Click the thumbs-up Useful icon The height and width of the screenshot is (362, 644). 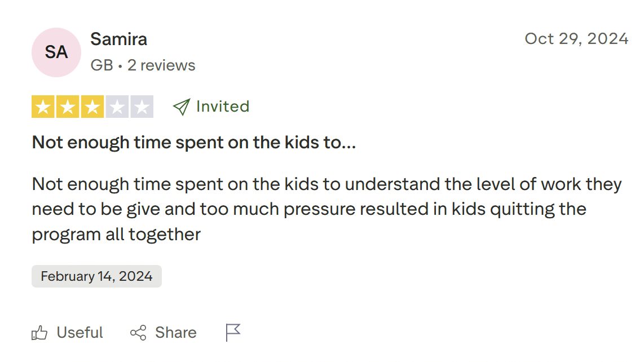pyautogui.click(x=39, y=332)
